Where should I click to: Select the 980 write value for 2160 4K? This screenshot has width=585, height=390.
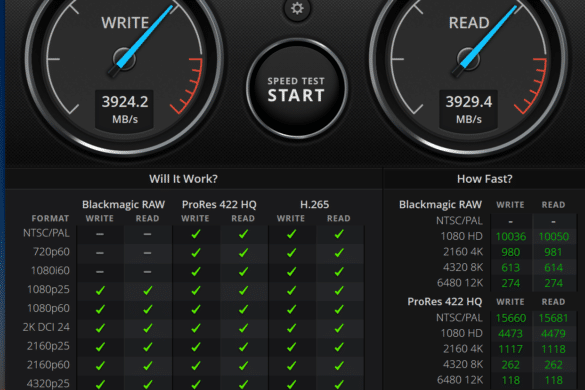pos(511,252)
